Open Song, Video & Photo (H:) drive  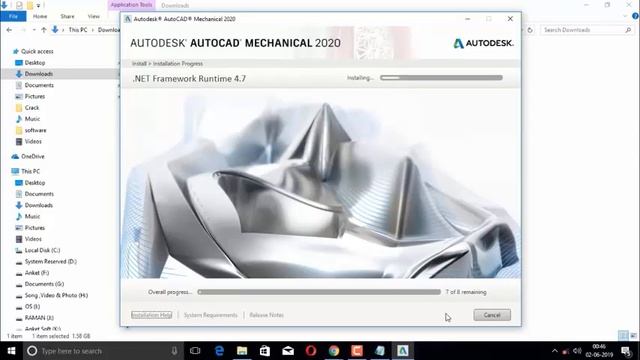click(x=56, y=295)
